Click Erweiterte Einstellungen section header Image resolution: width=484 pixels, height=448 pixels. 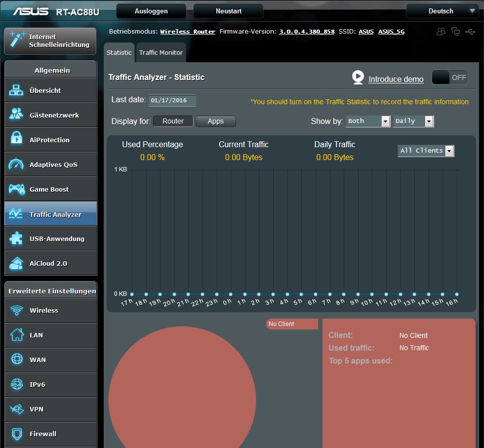(x=50, y=290)
